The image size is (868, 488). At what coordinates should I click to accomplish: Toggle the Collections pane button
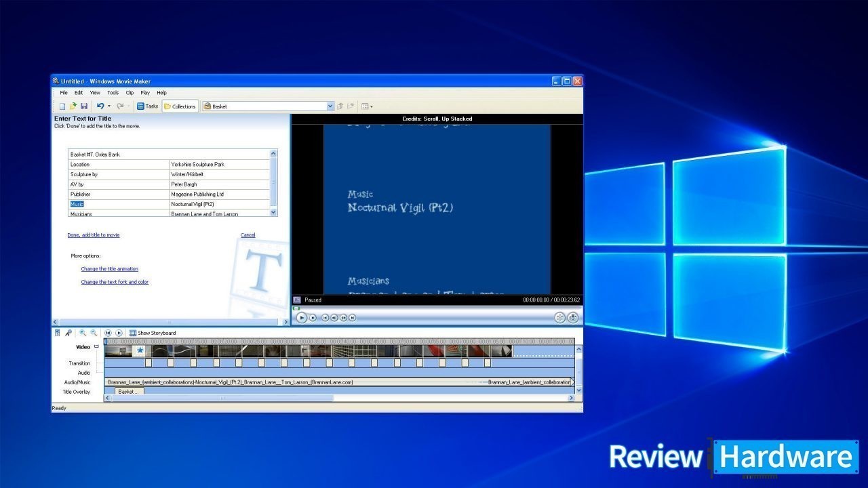pyautogui.click(x=180, y=106)
